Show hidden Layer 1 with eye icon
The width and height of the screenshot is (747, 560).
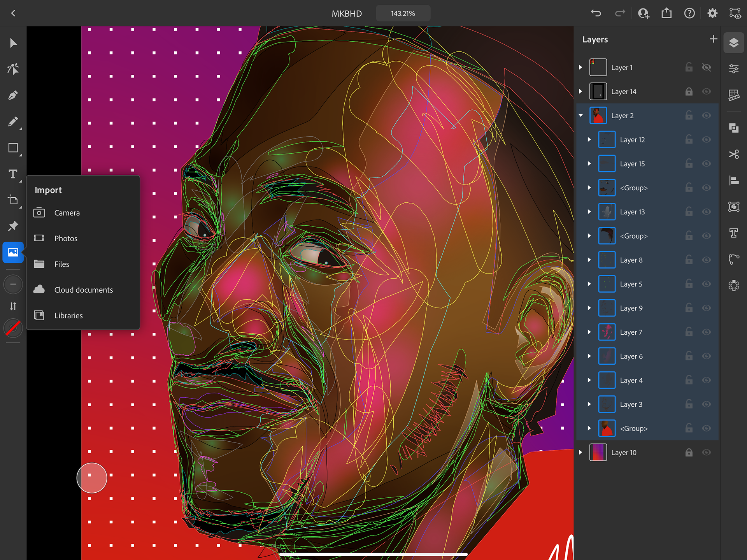[707, 67]
